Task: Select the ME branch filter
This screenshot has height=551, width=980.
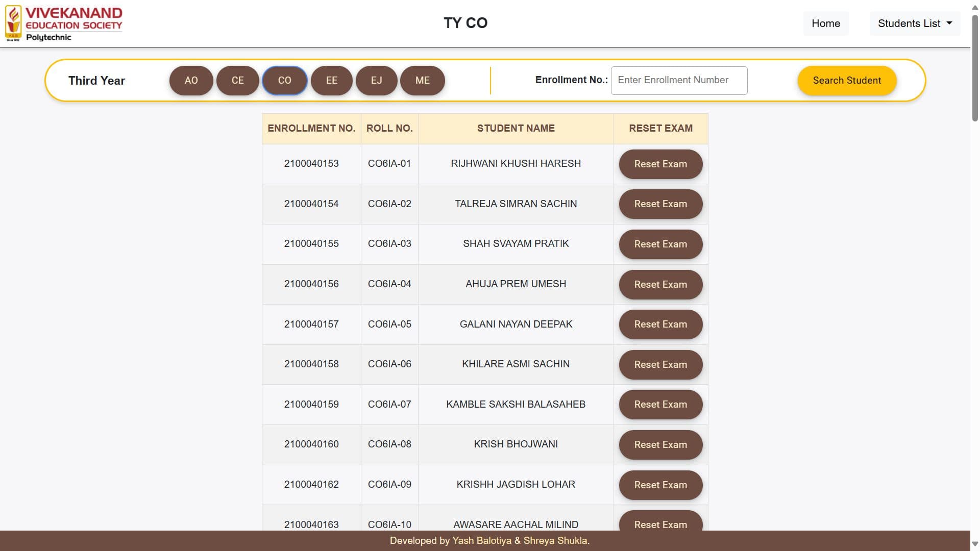Action: coord(422,80)
